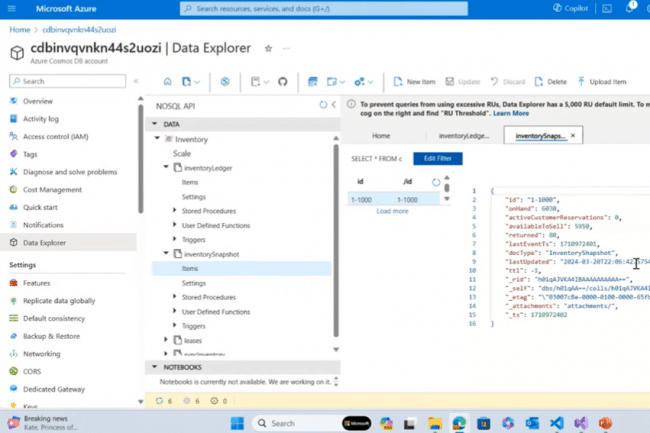Close the inventorySnaps... tab
The image size is (650, 433).
click(x=573, y=135)
